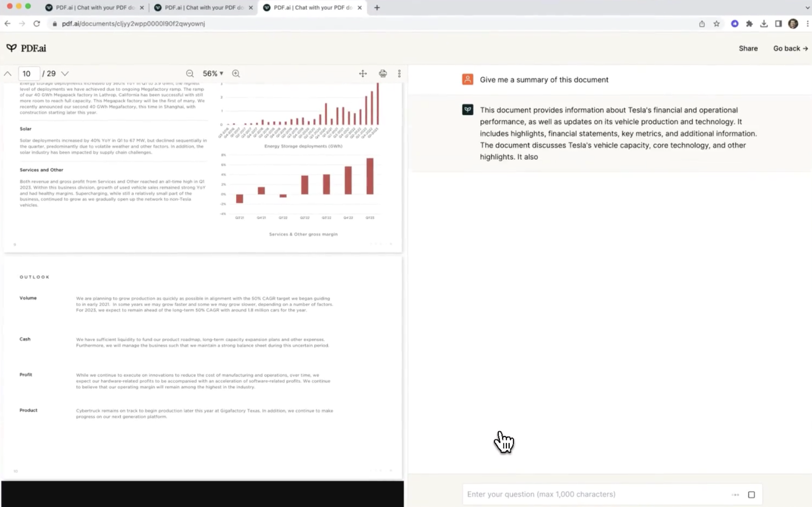
Task: Open the blue circular extension icon
Action: [735, 23]
